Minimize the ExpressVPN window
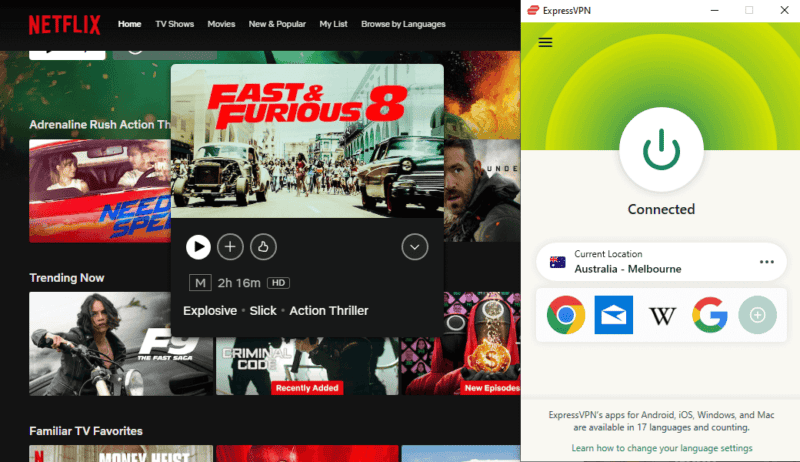 715,10
